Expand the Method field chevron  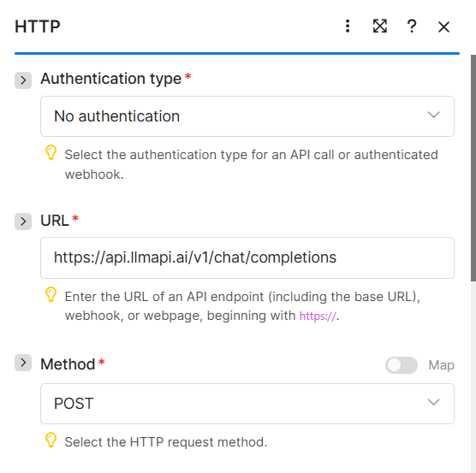23,363
